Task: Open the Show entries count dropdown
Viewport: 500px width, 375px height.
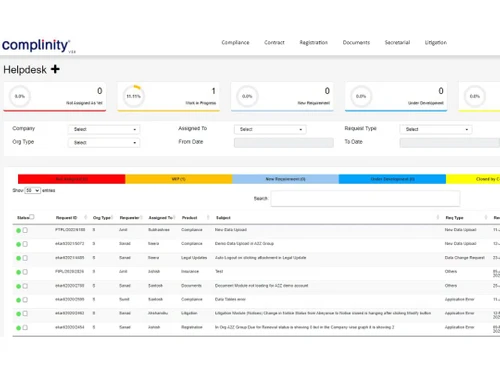Action: [x=33, y=190]
